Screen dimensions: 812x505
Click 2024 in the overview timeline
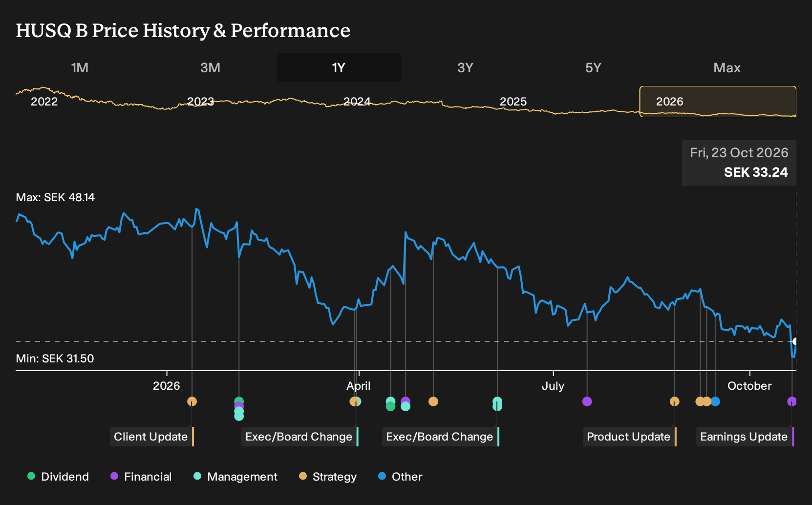357,102
